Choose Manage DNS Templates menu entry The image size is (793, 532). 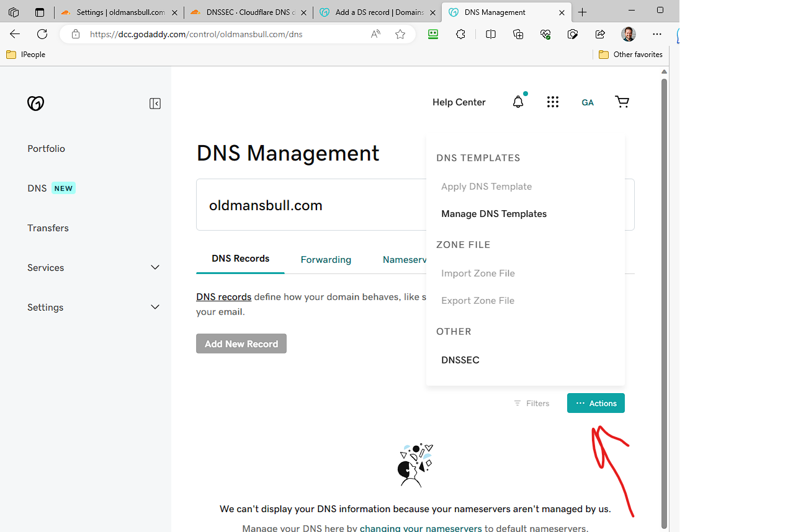(494, 214)
